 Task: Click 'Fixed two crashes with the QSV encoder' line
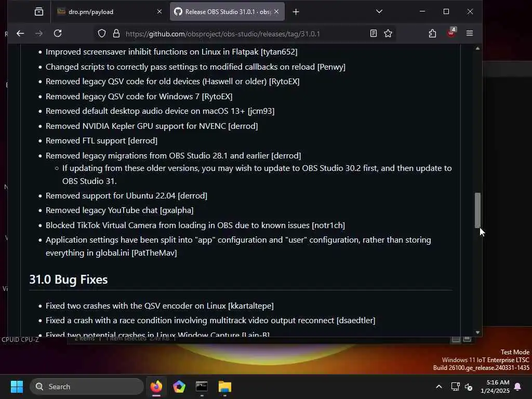click(x=159, y=305)
